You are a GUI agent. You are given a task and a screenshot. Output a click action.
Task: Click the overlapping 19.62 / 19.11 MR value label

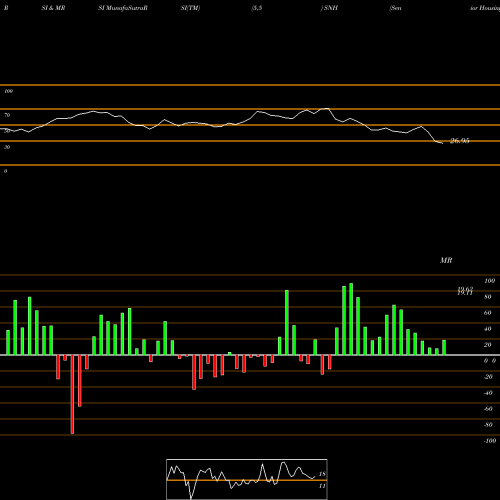tap(465, 291)
